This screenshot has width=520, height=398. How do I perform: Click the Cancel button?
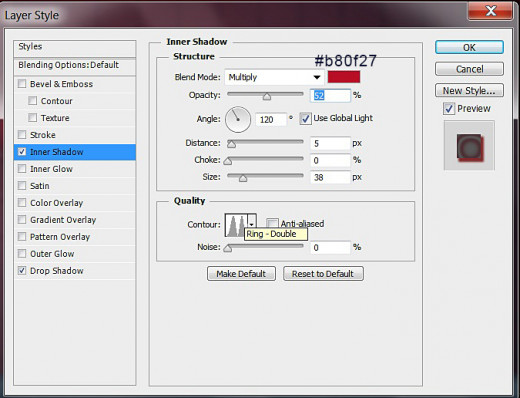click(469, 69)
